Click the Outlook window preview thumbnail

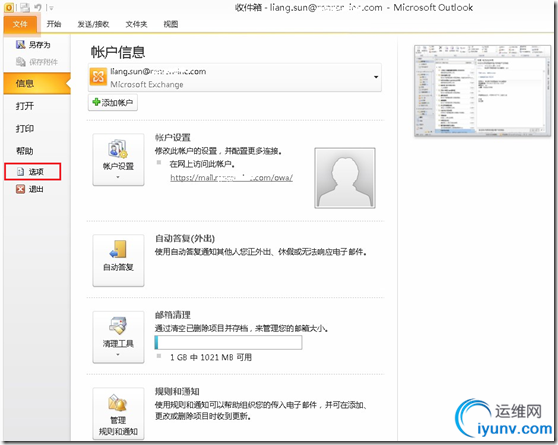tap(482, 91)
